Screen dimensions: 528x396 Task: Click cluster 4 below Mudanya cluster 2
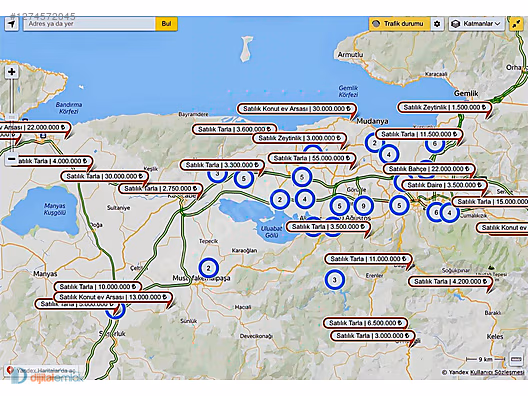389,155
